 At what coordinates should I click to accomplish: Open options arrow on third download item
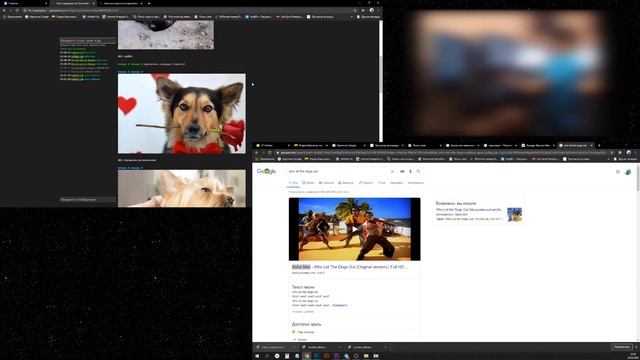pos(386,347)
